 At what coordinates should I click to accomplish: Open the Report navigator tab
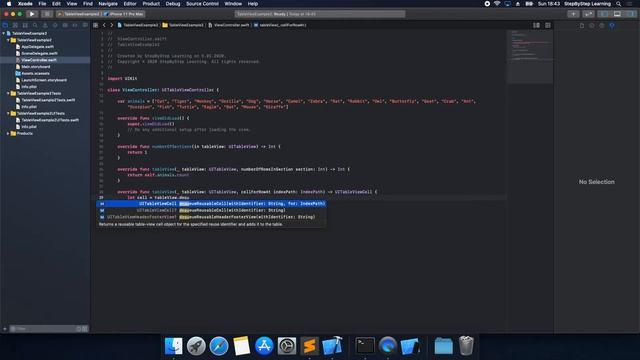click(84, 25)
